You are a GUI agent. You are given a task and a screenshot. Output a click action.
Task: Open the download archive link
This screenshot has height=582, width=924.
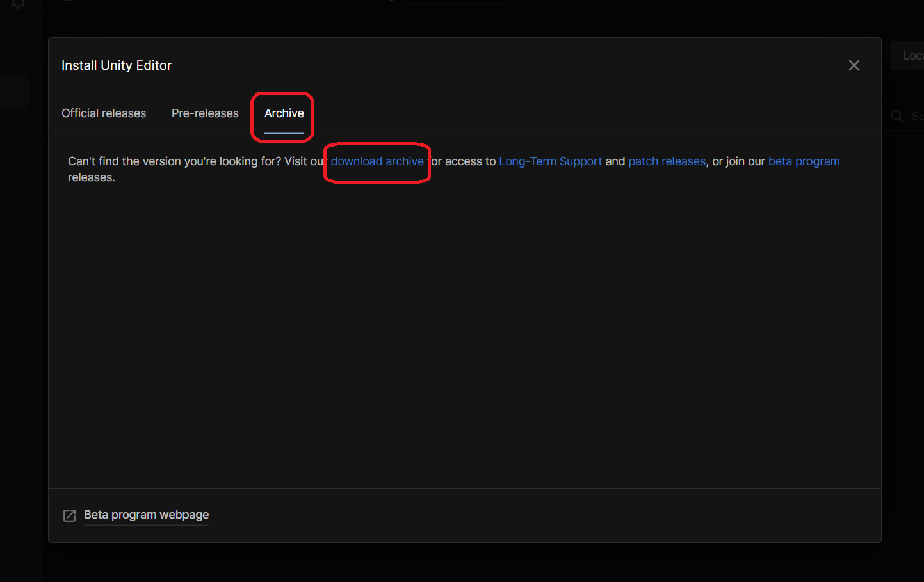tap(377, 161)
